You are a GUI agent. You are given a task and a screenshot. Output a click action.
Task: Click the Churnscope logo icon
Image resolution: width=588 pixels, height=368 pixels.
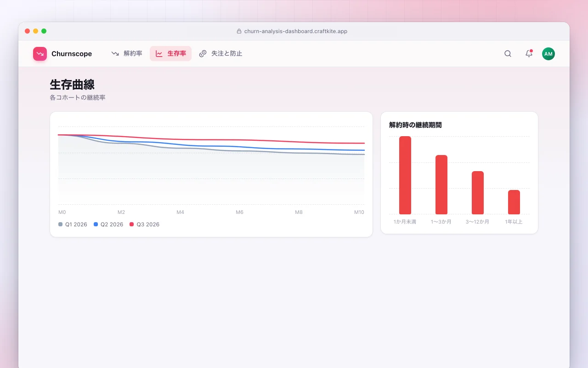40,54
